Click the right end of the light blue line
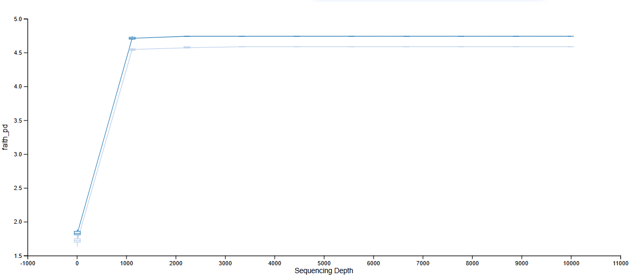The image size is (644, 280). pos(572,47)
